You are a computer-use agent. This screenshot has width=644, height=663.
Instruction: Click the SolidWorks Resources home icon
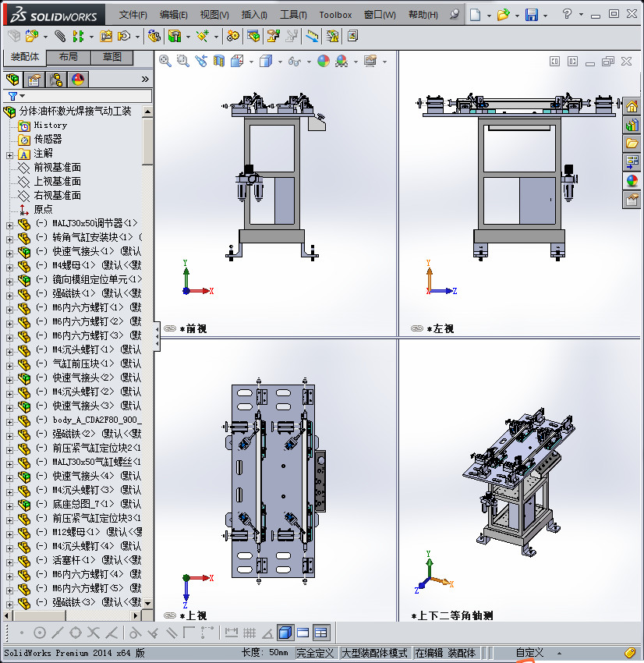point(632,106)
